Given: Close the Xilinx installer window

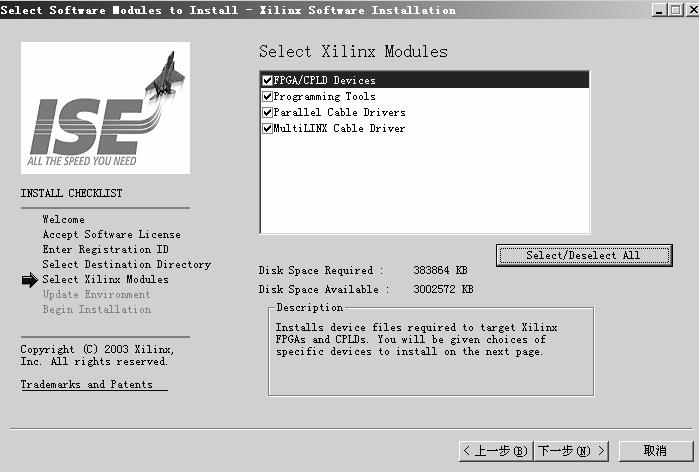Looking at the screenshot, I should click(x=692, y=10).
